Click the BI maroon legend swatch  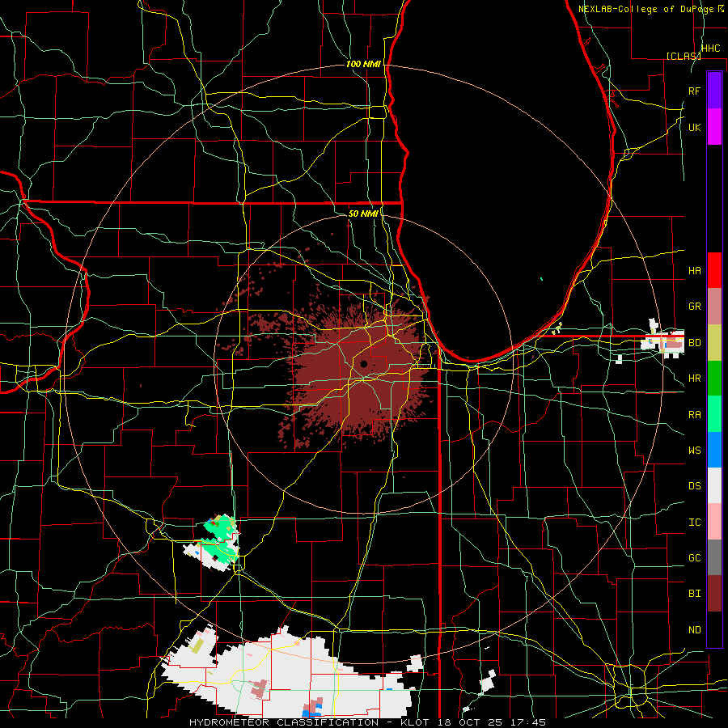point(714,594)
